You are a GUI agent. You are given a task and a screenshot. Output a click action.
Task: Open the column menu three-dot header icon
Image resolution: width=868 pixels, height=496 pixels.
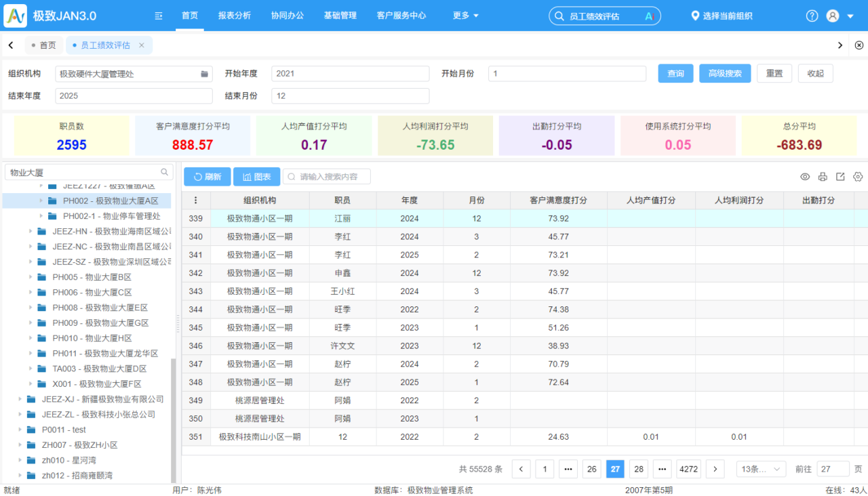click(196, 201)
